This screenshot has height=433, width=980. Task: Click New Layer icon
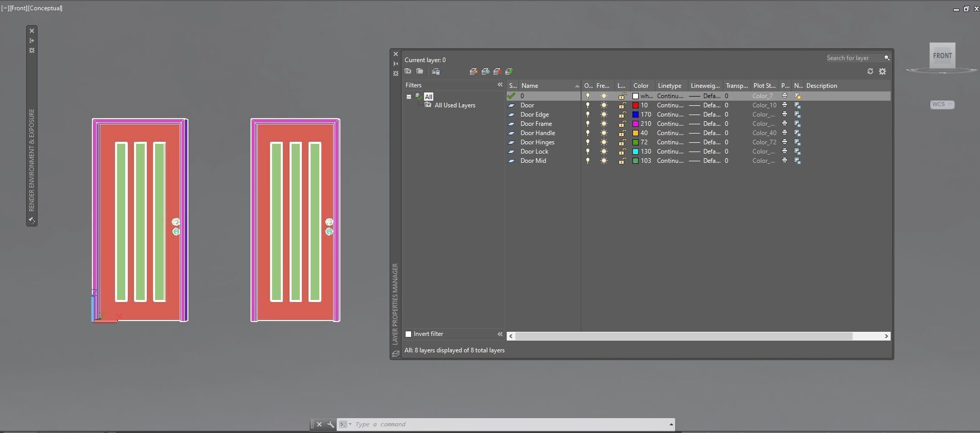point(473,71)
